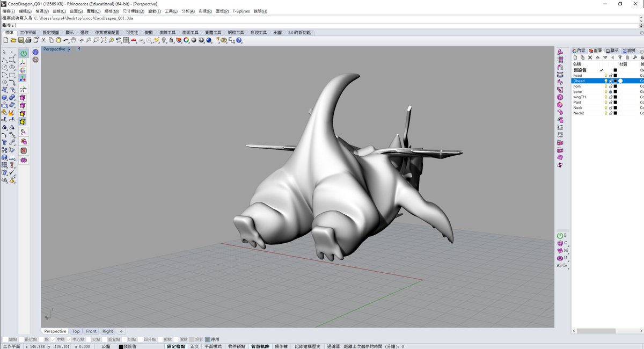Click the Cut scissors icon
The width and height of the screenshot is (644, 349).
43,40
